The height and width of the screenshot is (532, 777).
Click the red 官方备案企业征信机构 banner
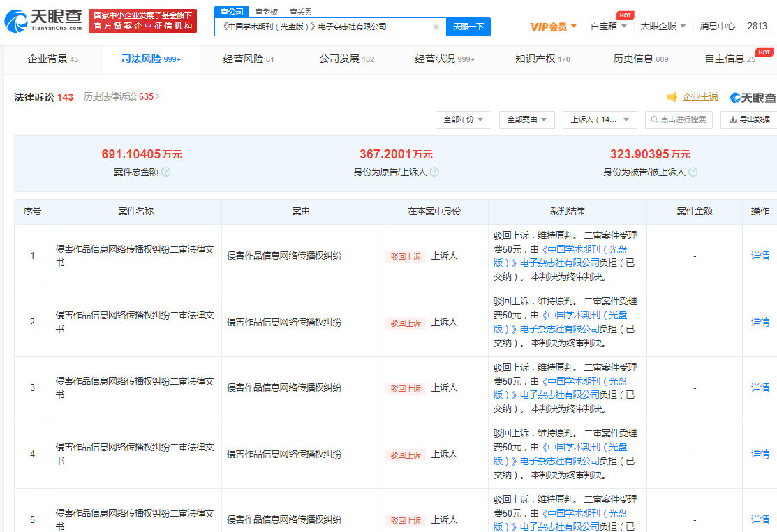[142, 21]
